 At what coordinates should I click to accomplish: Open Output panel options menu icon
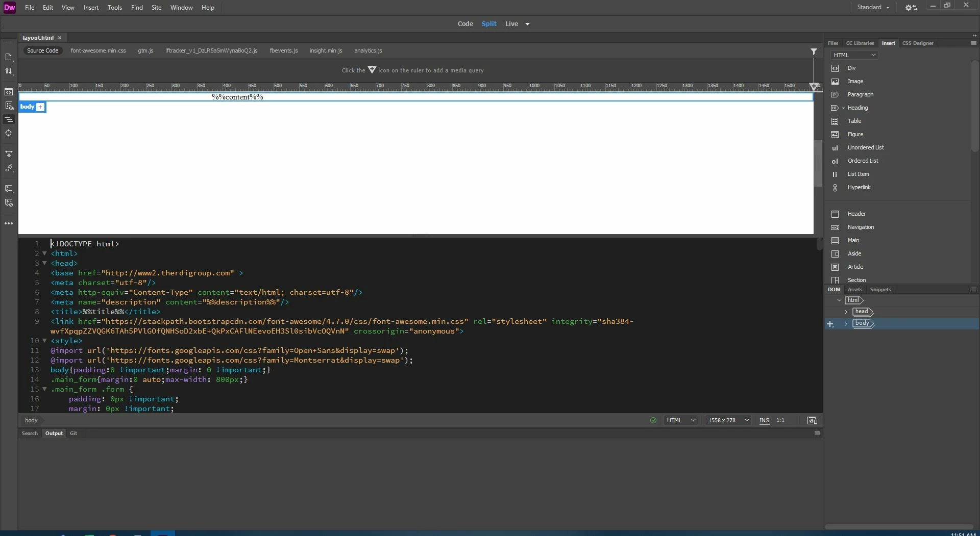[x=817, y=433]
